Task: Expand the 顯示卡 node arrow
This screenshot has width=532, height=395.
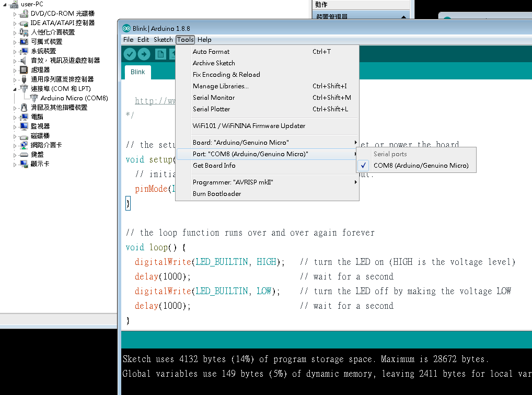Action: tap(15, 165)
